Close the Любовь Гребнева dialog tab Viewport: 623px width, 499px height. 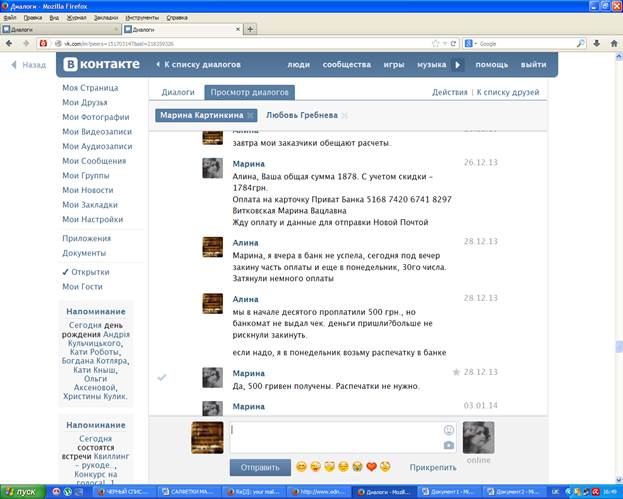click(x=344, y=116)
